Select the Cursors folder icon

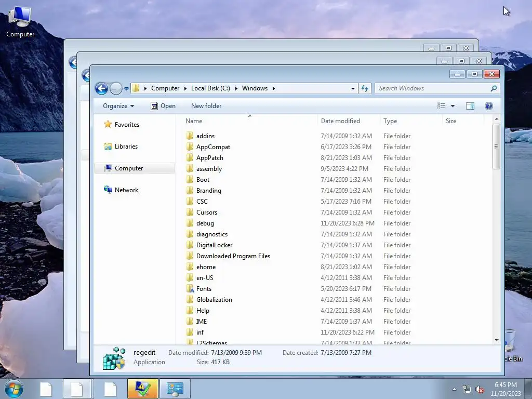coord(190,212)
